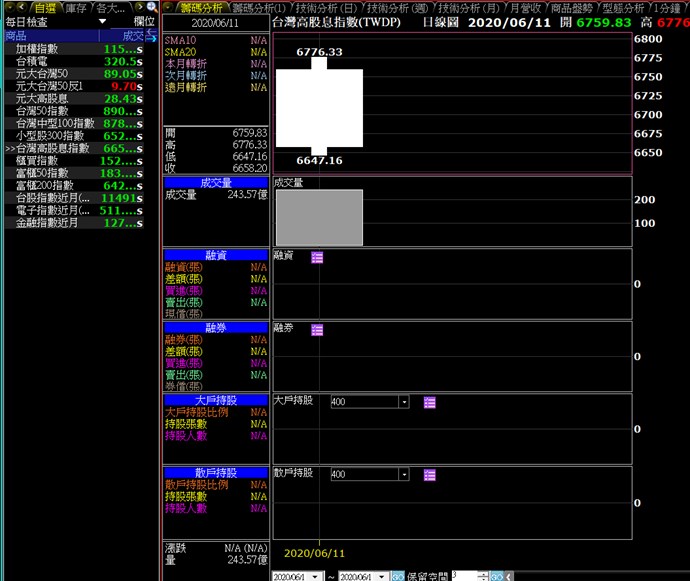
Task: Open the 融資 chart settings icon
Action: (317, 257)
